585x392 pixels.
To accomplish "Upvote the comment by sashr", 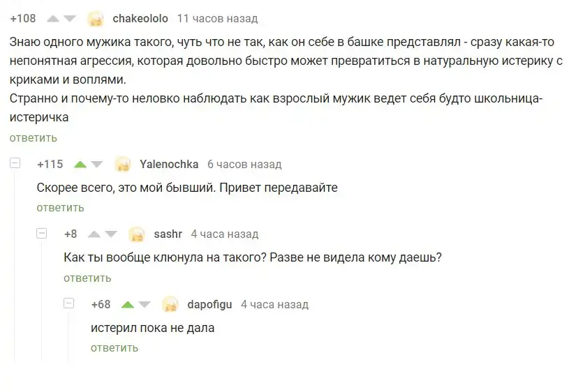I will (94, 234).
